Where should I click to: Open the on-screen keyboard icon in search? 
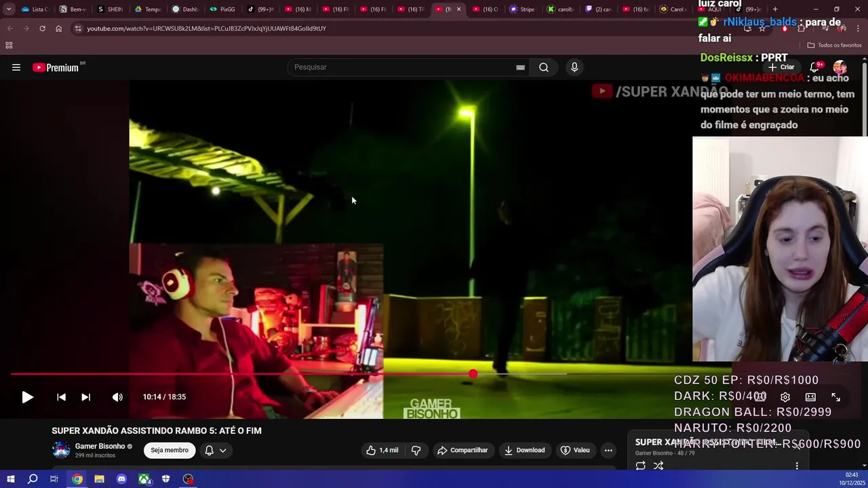[520, 67]
